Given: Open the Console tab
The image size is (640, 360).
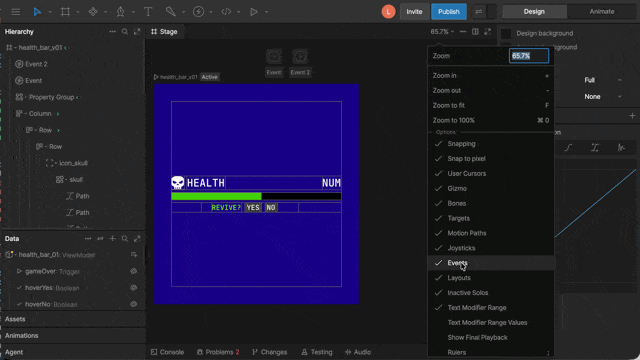Looking at the screenshot, I should [x=167, y=352].
